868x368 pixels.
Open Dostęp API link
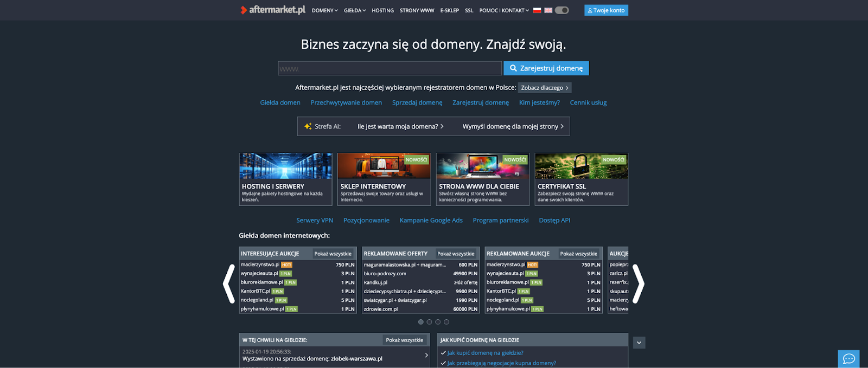click(554, 220)
